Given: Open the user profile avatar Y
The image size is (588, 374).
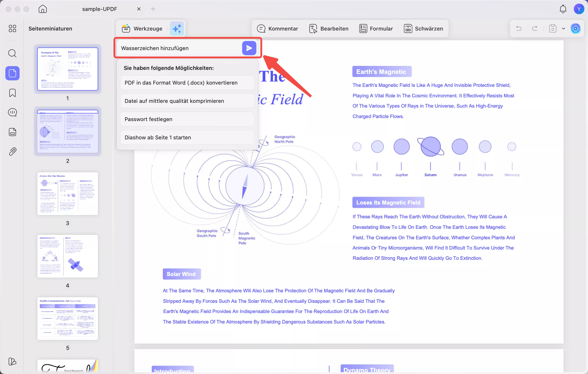Looking at the screenshot, I should (579, 9).
